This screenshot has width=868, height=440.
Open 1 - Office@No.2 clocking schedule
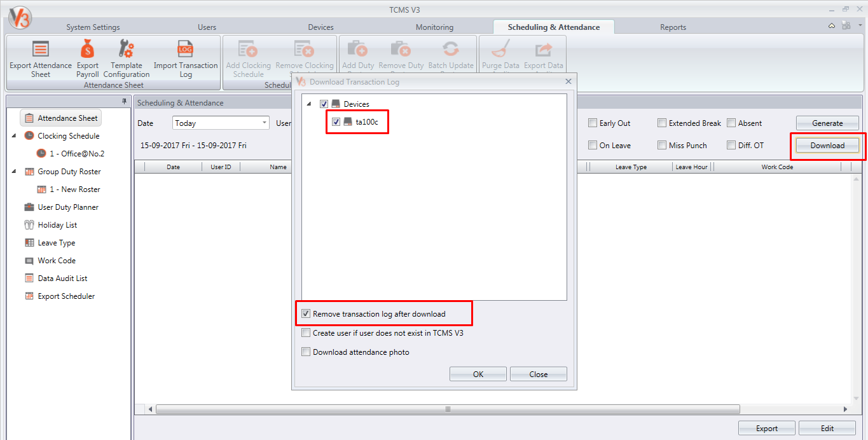(x=70, y=154)
